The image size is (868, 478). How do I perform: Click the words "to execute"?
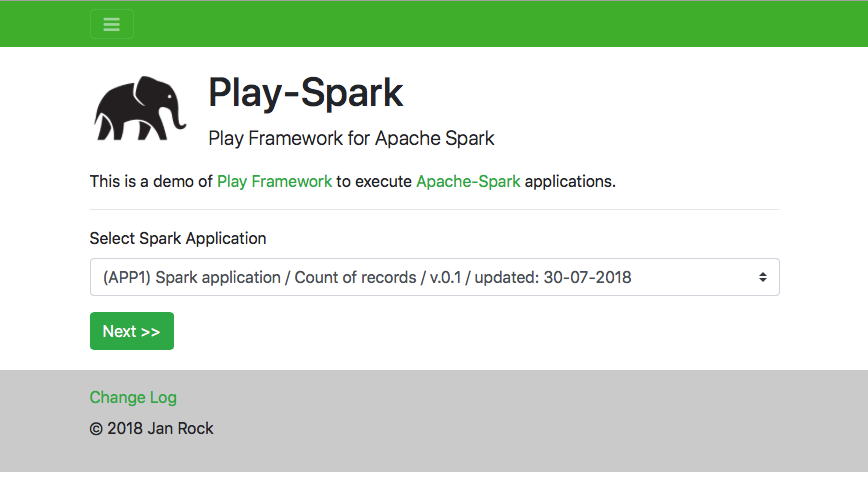374,181
